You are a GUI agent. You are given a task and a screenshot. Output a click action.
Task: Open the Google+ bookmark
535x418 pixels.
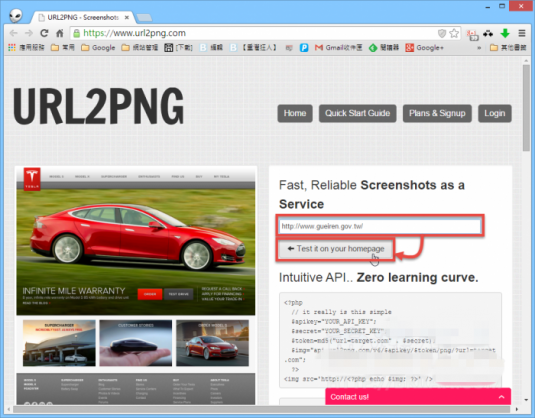(x=424, y=47)
